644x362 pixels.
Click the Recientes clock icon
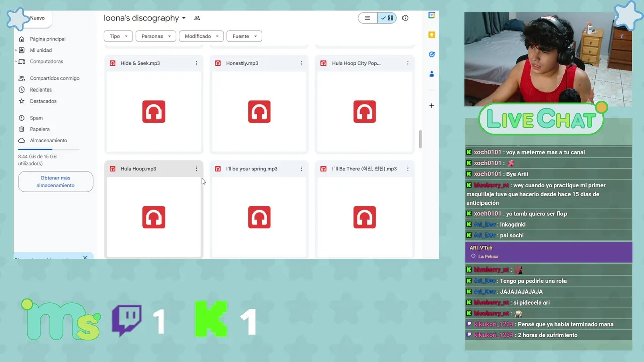21,89
